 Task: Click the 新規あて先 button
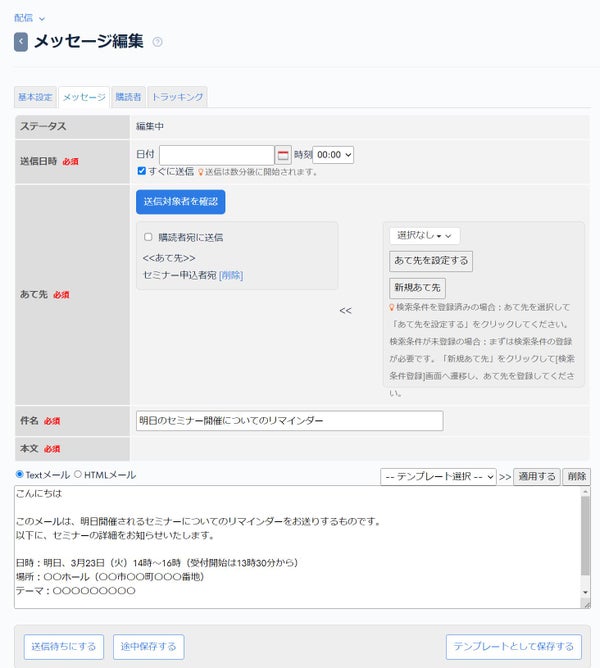417,288
